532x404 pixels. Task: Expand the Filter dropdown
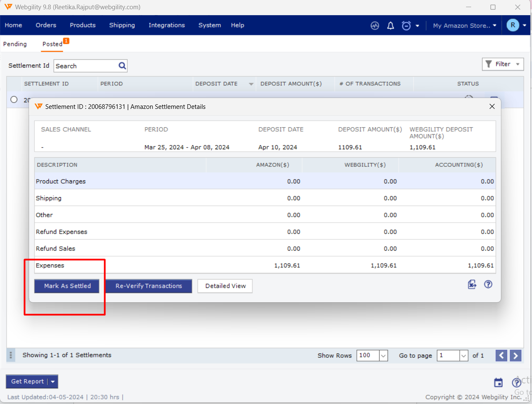[503, 64]
